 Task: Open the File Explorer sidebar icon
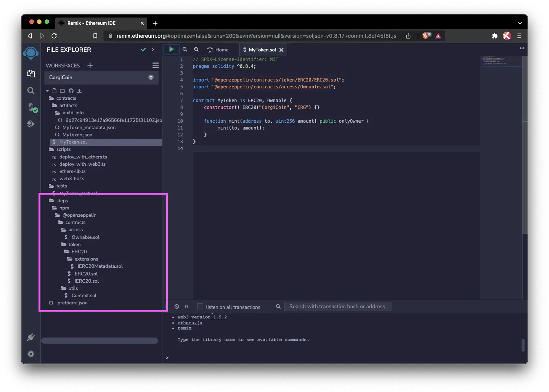(x=31, y=74)
